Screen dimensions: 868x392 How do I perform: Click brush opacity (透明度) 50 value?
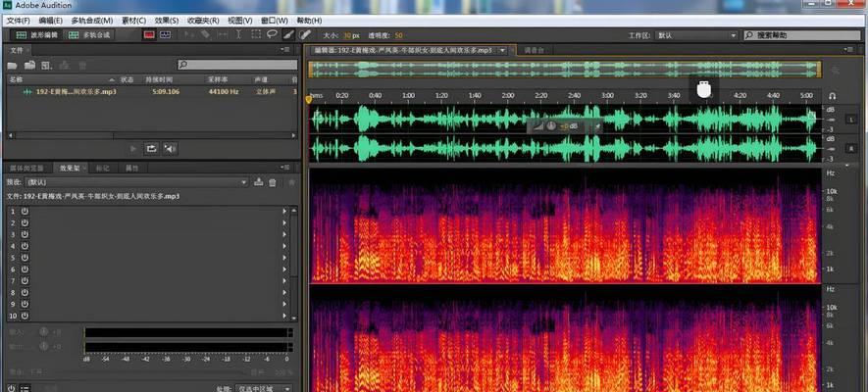398,35
